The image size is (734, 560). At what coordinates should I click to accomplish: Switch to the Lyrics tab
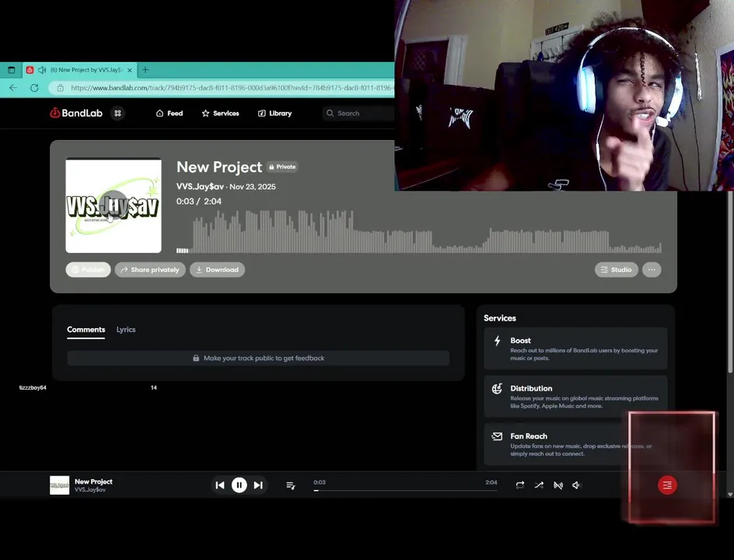point(126,330)
